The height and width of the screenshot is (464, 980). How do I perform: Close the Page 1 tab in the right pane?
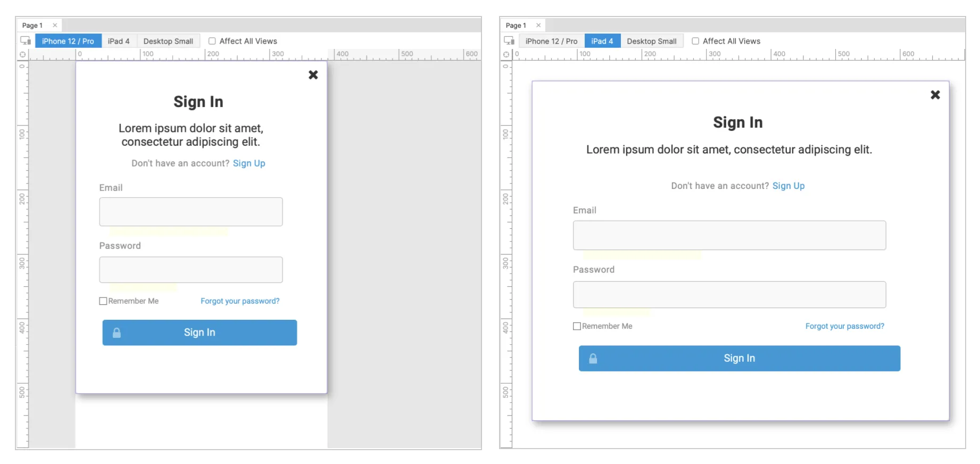(x=538, y=26)
